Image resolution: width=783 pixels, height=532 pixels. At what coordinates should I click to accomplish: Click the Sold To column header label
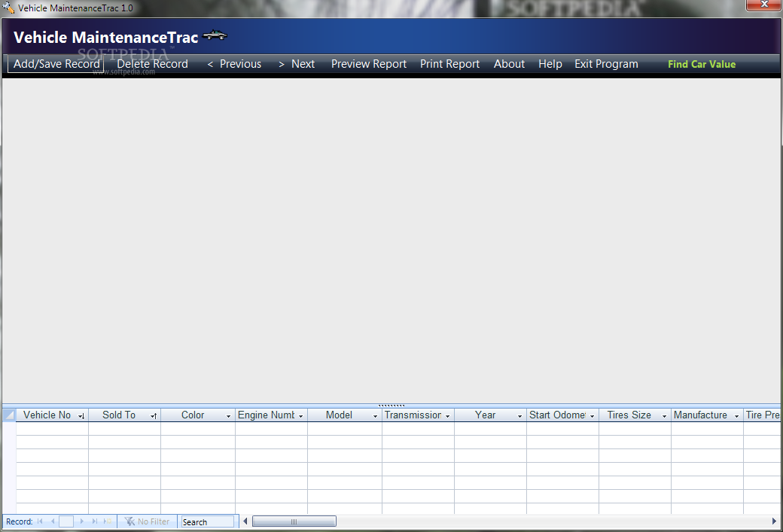[119, 415]
